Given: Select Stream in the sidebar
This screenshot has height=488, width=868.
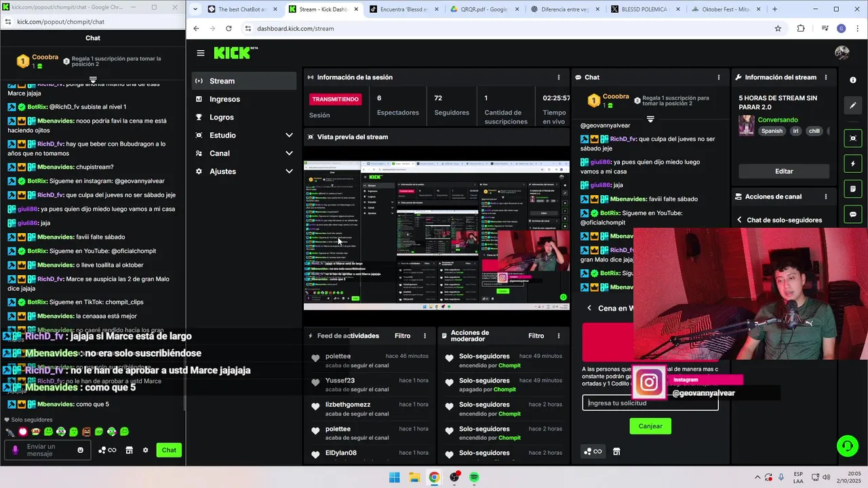Looking at the screenshot, I should point(244,81).
